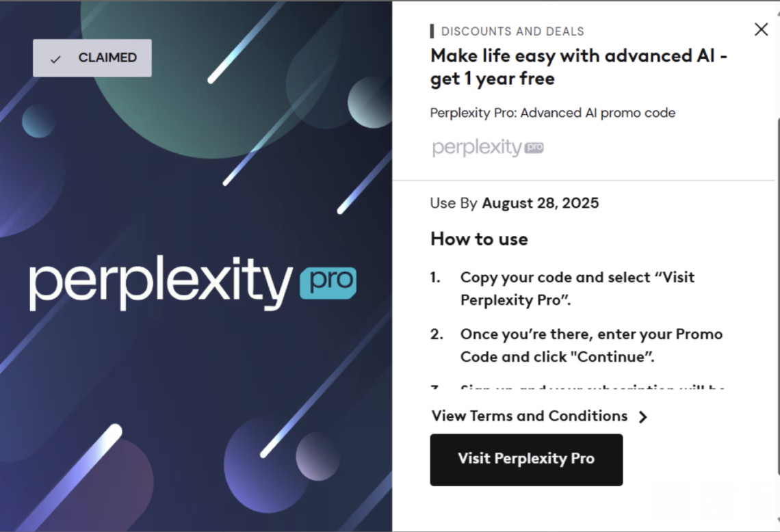Click the Visit Perplexity Pro button

526,459
